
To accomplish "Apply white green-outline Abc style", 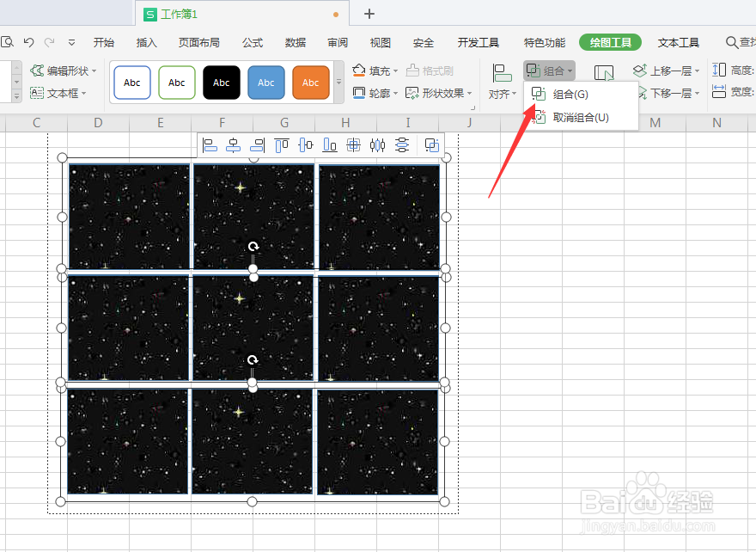I will [176, 83].
